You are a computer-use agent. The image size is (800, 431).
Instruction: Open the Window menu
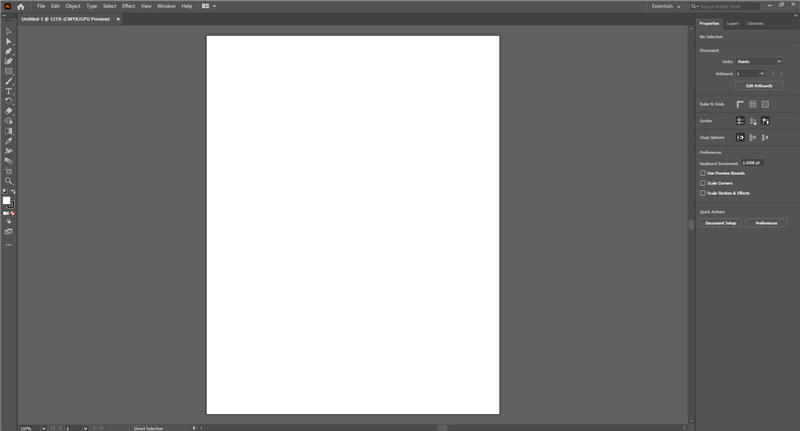point(166,6)
